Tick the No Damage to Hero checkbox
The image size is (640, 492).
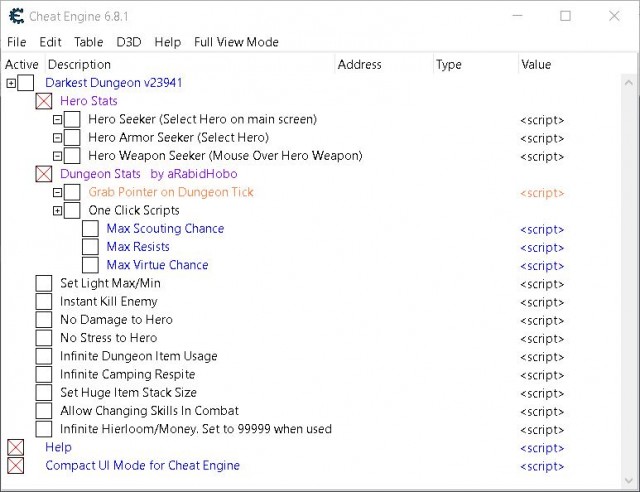(44, 320)
